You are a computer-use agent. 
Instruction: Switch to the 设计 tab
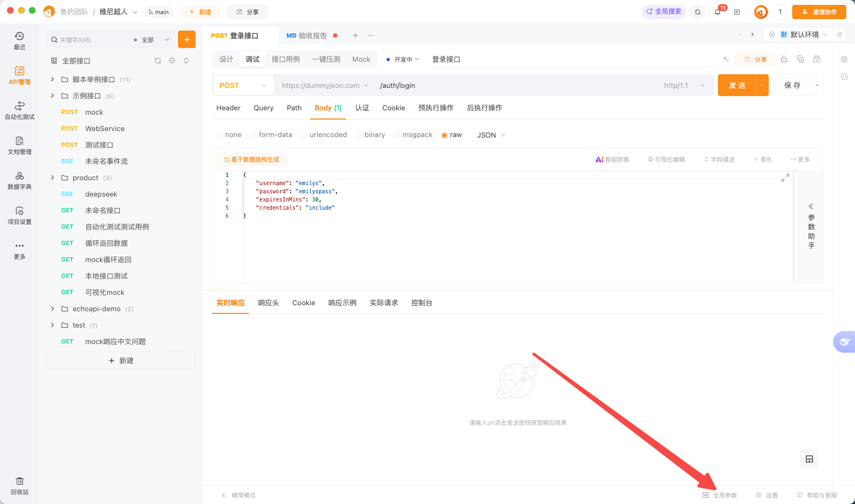(x=226, y=59)
